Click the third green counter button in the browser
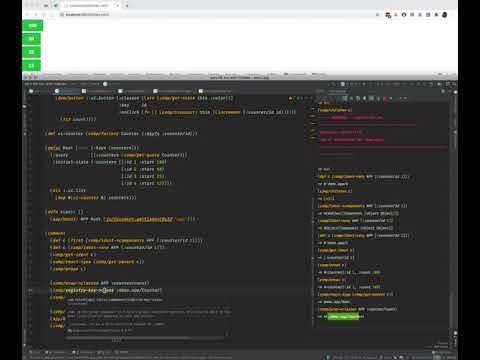 (32, 52)
